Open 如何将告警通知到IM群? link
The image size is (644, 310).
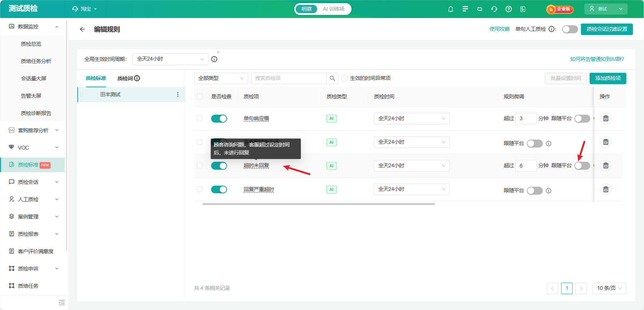pyautogui.click(x=597, y=59)
